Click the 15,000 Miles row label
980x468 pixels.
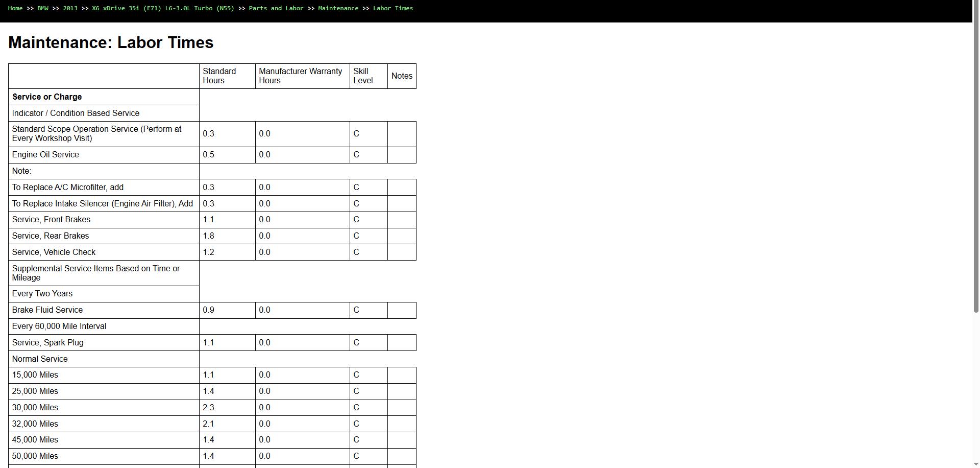pyautogui.click(x=35, y=375)
